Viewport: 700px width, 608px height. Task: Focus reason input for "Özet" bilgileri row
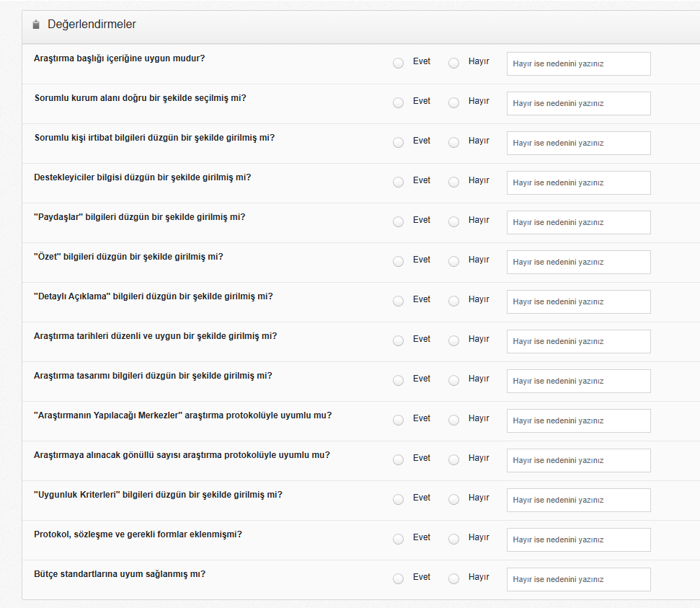point(578,262)
